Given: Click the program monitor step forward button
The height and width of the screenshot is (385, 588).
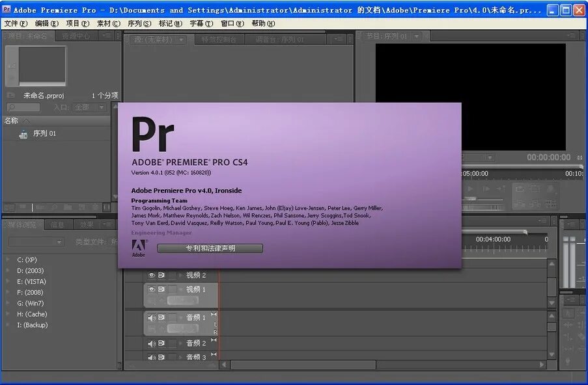Looking at the screenshot, I should [486, 189].
